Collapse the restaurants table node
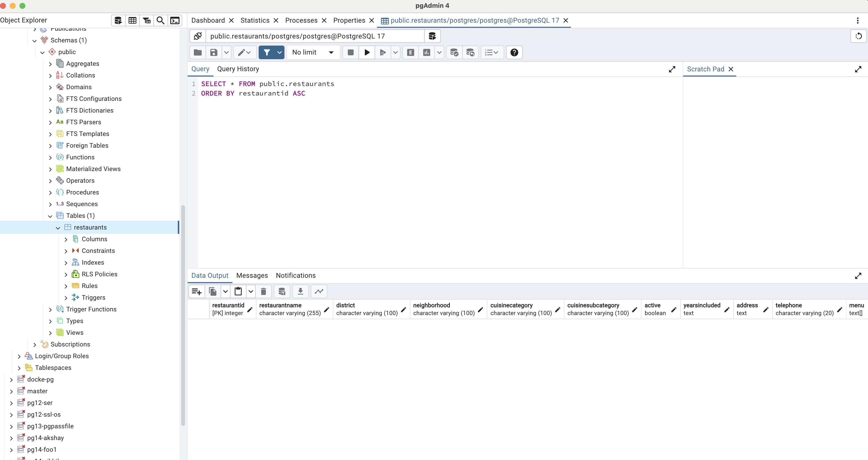This screenshot has height=460, width=868. click(x=58, y=228)
